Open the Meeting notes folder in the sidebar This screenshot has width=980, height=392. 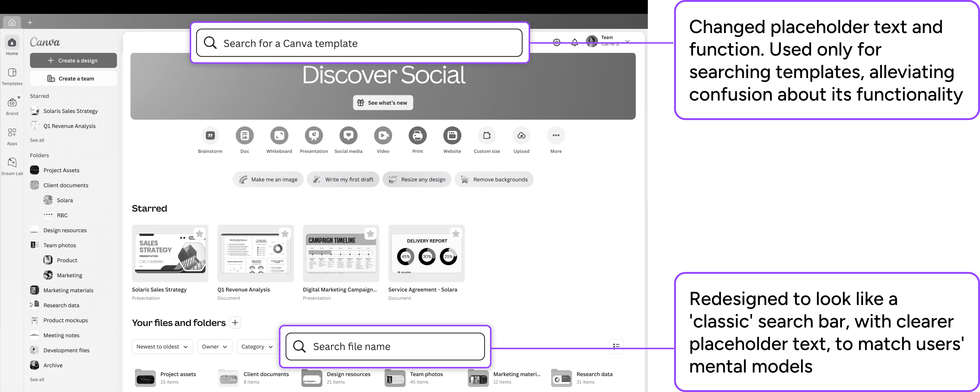pos(55,335)
